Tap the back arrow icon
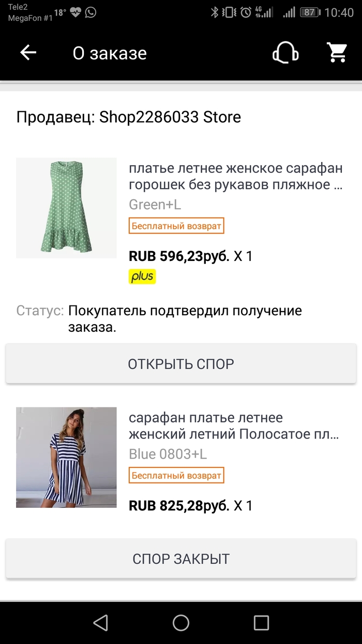This screenshot has height=644, width=362. (x=28, y=53)
